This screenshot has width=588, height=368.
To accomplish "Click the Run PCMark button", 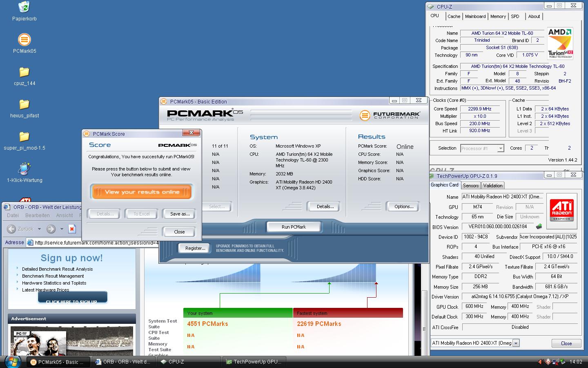I will click(x=294, y=227).
